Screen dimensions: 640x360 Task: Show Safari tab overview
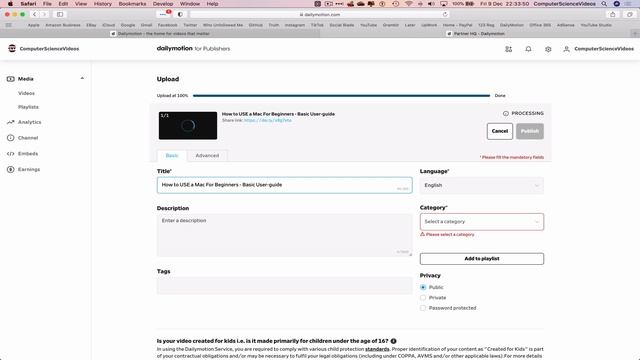(629, 14)
